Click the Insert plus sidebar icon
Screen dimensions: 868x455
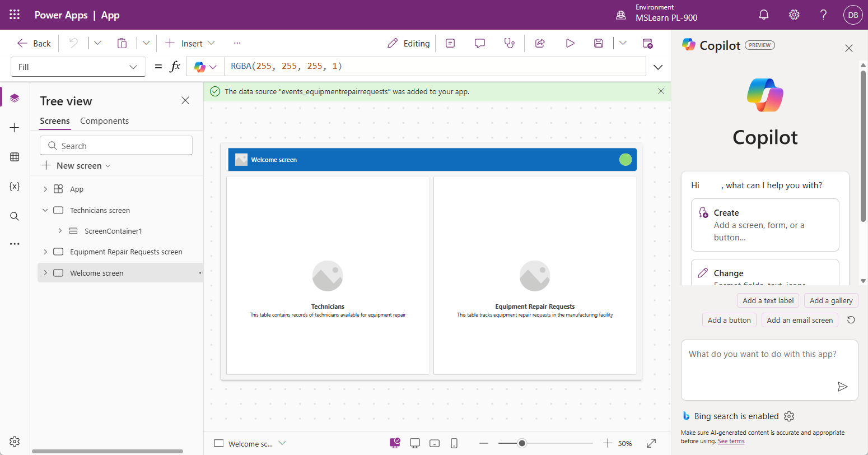(15, 128)
